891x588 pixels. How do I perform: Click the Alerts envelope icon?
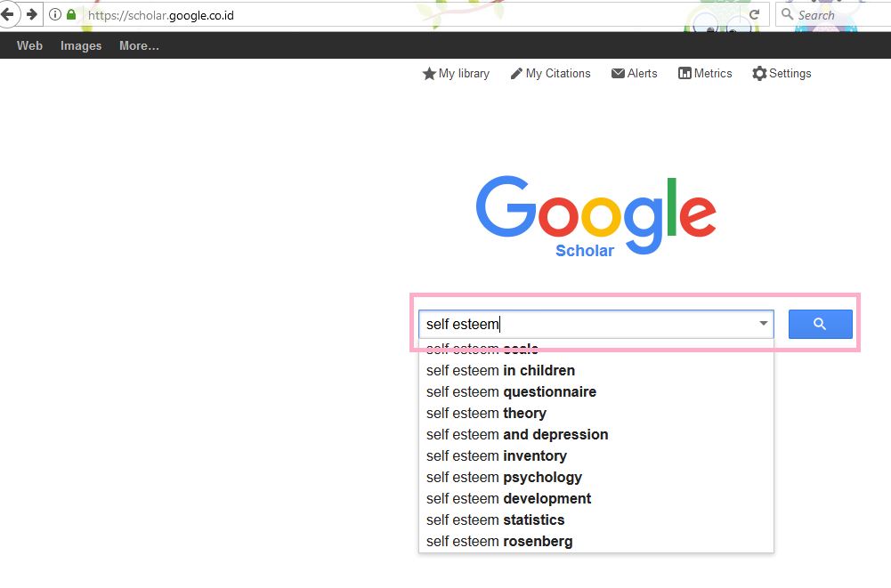coord(619,73)
